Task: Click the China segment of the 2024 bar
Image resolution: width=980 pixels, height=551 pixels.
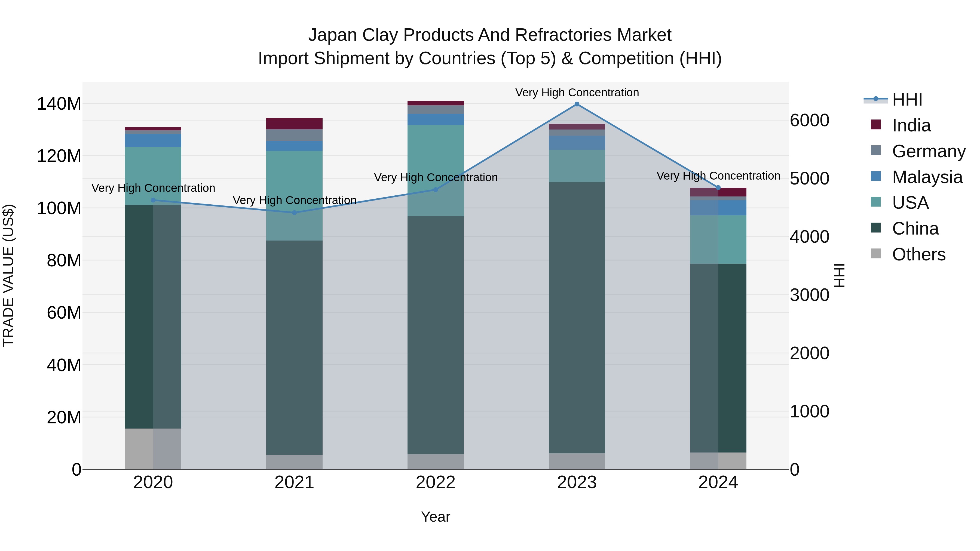Action: [718, 358]
